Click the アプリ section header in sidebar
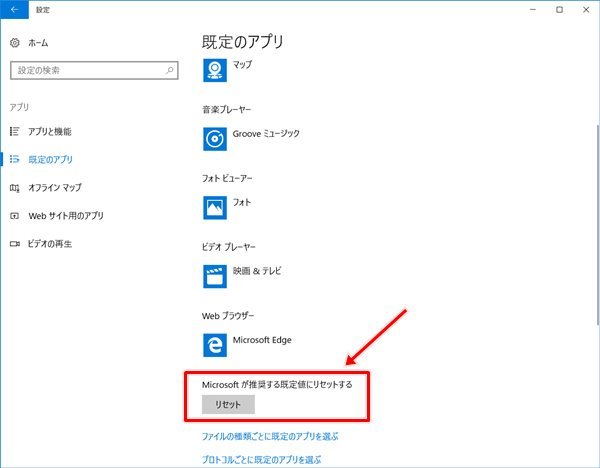 point(19,107)
